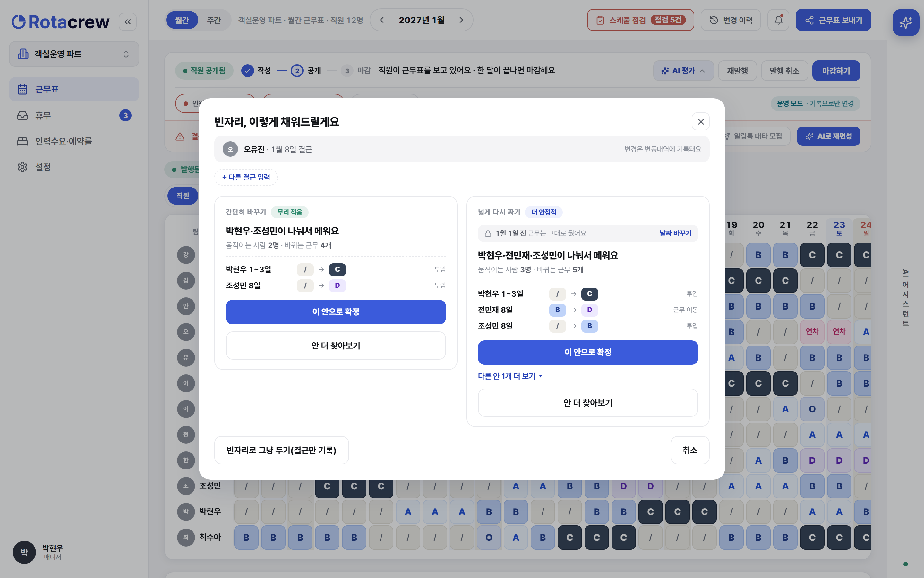Click the 작성 step checkmark
Screen dimensions: 924x578
pyautogui.click(x=247, y=71)
